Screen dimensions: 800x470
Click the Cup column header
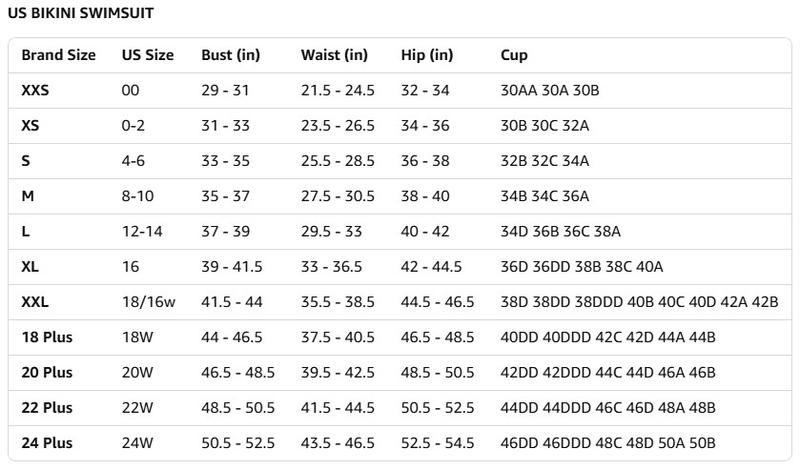tap(514, 55)
